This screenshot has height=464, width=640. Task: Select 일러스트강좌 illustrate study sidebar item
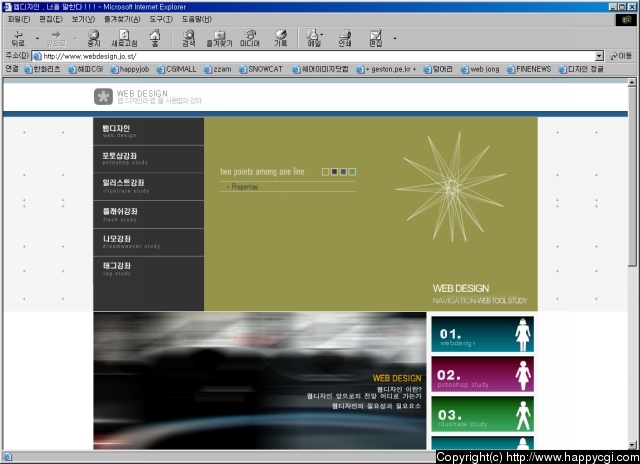pyautogui.click(x=149, y=186)
